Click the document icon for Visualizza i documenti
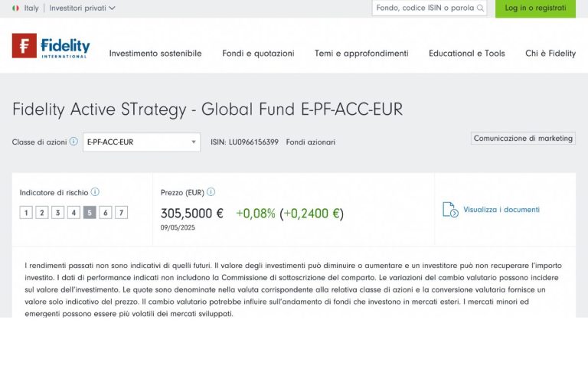Image resolution: width=588 pixels, height=392 pixels. [x=450, y=210]
